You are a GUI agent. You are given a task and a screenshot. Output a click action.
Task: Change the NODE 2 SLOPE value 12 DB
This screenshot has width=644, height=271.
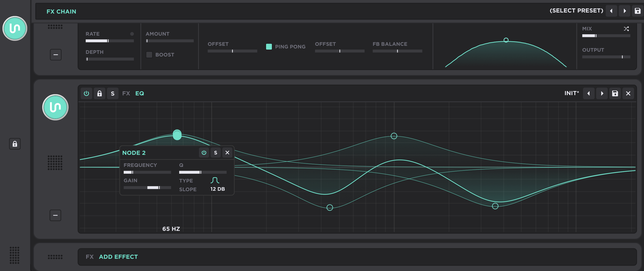pyautogui.click(x=218, y=189)
